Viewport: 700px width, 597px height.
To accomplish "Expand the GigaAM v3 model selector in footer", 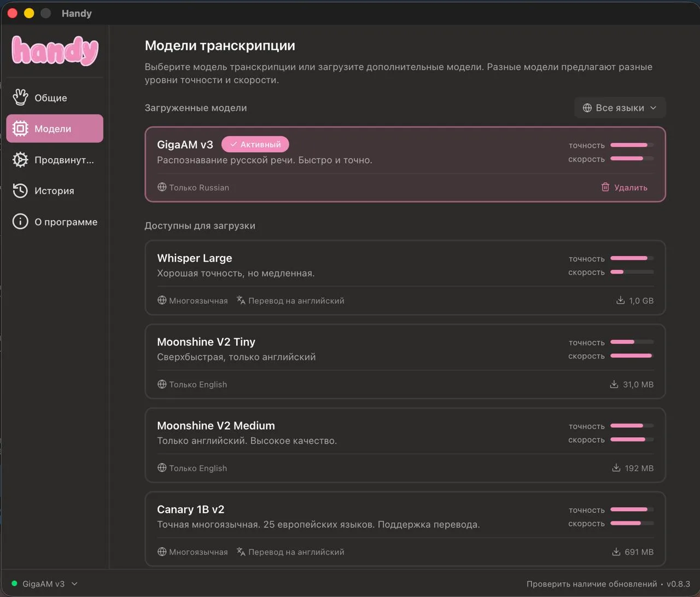I will click(45, 584).
